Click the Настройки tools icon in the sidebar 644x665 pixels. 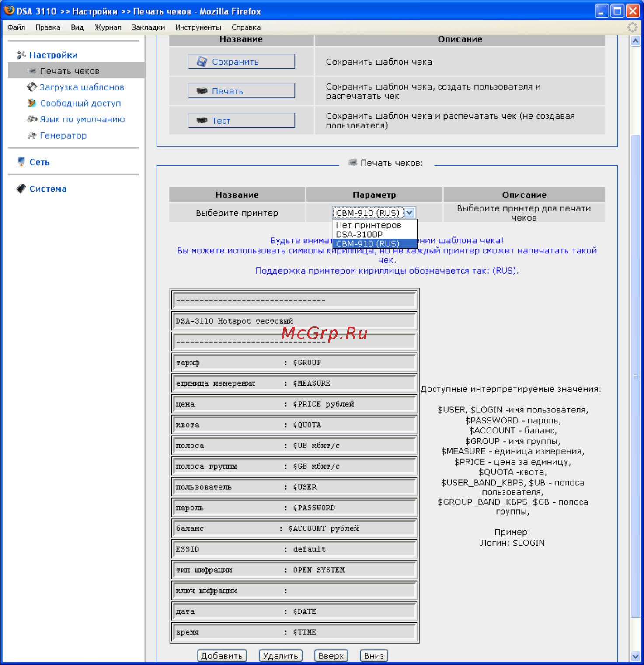(21, 55)
